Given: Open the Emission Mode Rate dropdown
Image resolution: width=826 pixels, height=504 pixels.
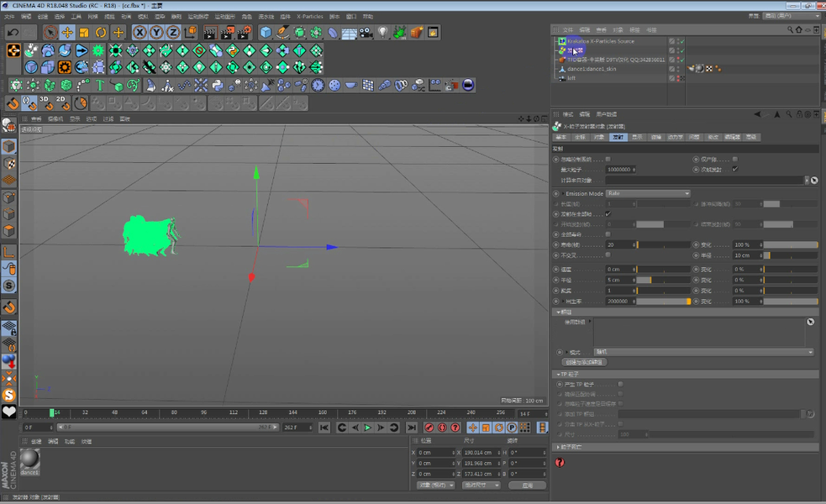Looking at the screenshot, I should click(x=648, y=193).
